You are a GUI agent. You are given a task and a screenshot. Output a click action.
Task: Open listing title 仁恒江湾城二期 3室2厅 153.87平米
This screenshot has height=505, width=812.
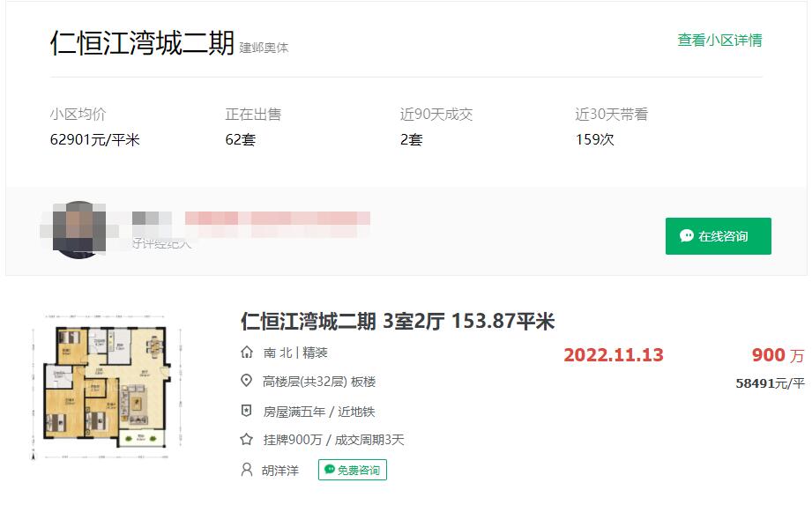398,322
